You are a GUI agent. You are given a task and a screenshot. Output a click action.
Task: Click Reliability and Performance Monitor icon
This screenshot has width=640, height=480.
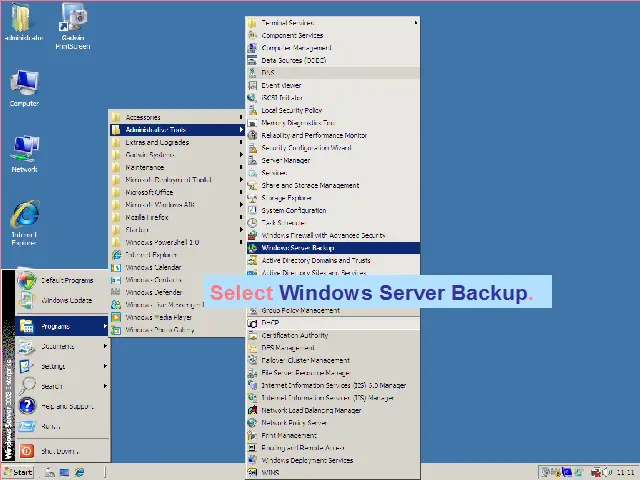tap(253, 135)
